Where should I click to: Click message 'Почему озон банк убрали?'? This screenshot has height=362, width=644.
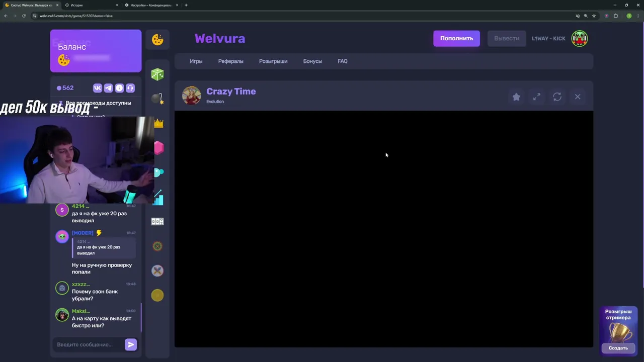[x=95, y=295]
